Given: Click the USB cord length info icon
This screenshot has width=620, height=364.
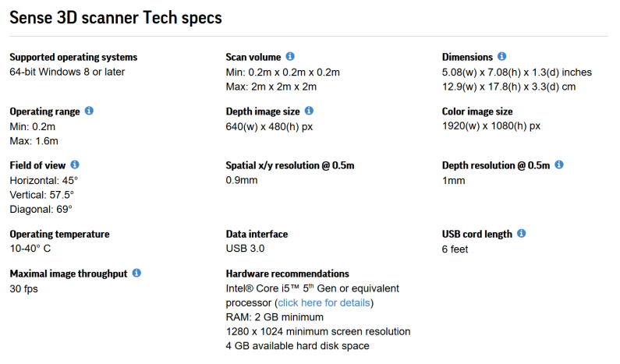Looking at the screenshot, I should [x=522, y=233].
